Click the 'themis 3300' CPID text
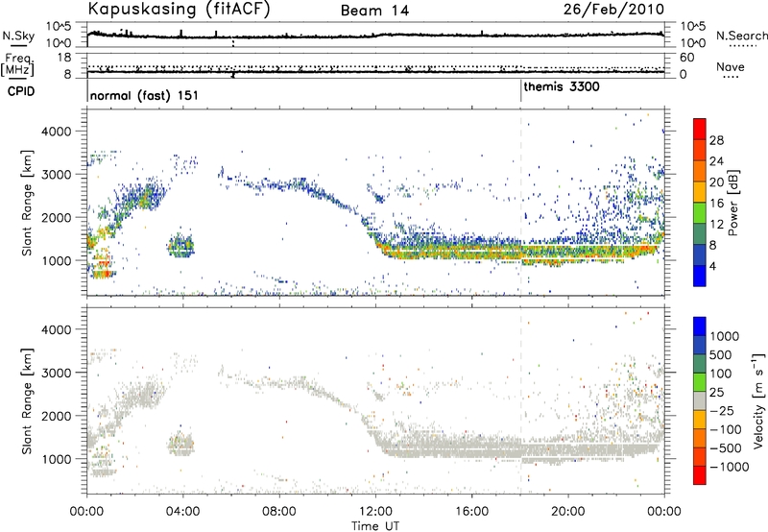This screenshot has height=532, width=768. (562, 87)
